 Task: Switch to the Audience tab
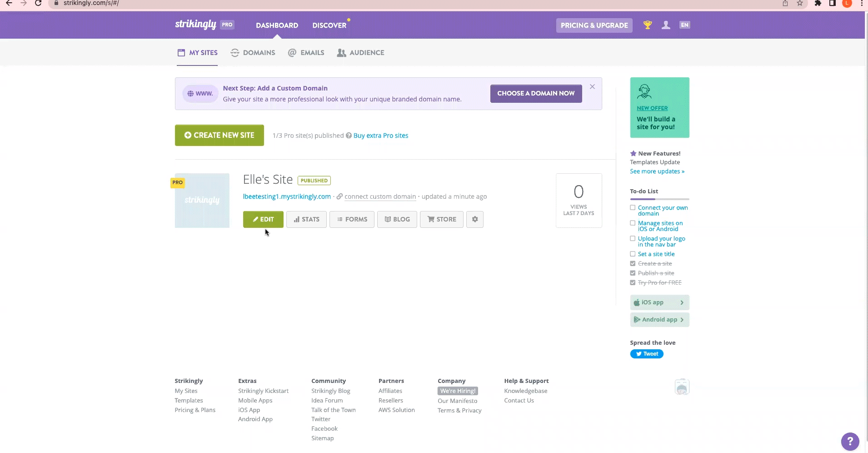[361, 53]
